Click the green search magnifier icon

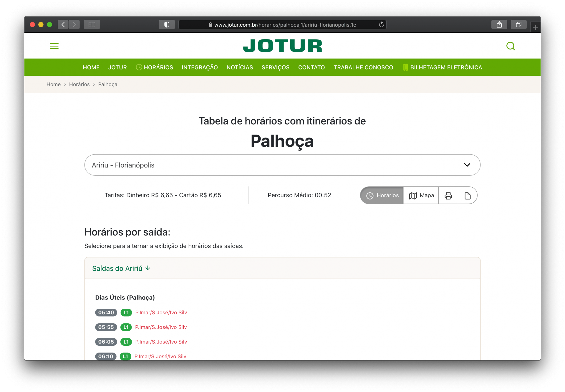[510, 46]
